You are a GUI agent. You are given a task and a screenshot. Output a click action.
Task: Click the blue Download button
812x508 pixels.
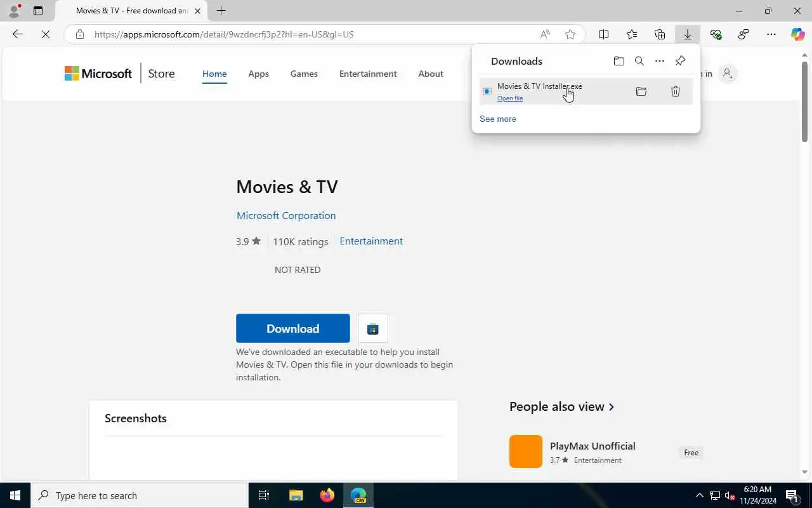[x=293, y=328]
